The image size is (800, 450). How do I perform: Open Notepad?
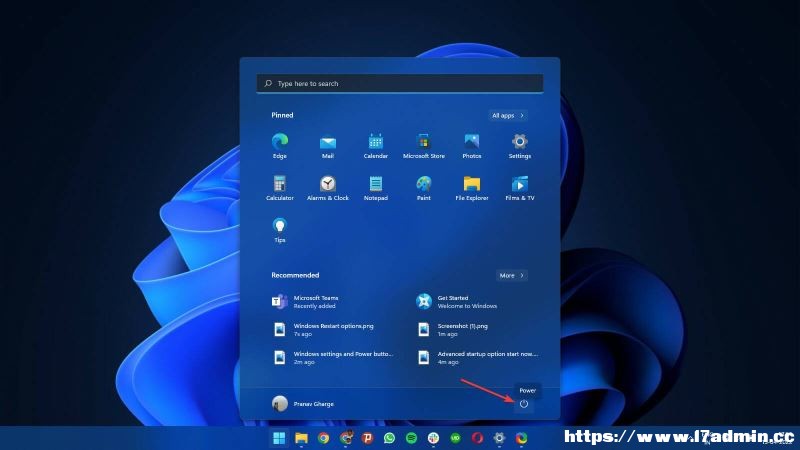click(x=376, y=188)
